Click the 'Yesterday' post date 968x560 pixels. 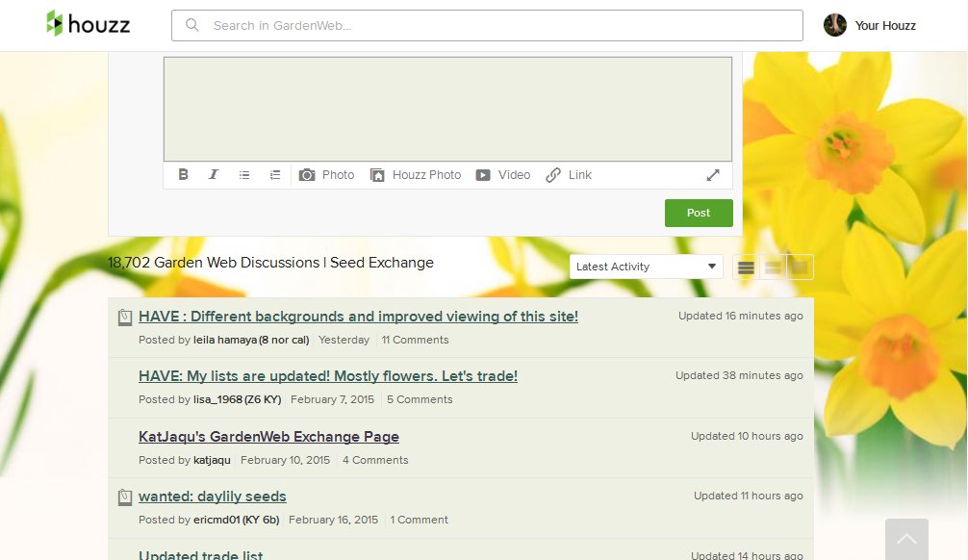[344, 340]
